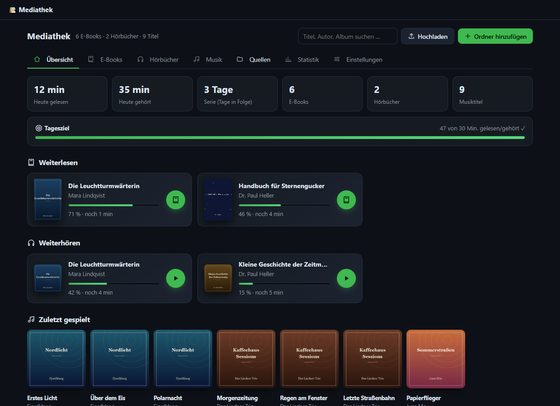Viewport: 560px width, 406px height.
Task: Open the Über dem Eis album cover
Action: tap(120, 359)
